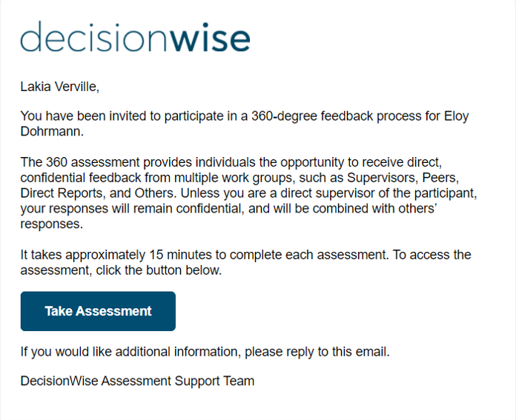Click the Take Assessment button

click(98, 311)
